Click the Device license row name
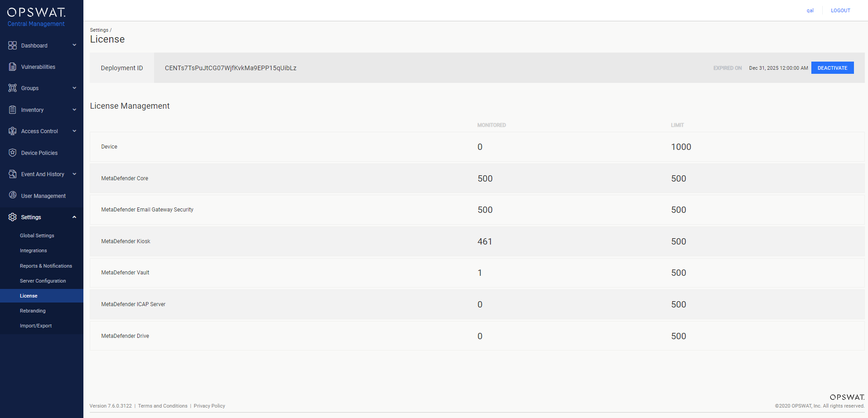 click(x=109, y=147)
